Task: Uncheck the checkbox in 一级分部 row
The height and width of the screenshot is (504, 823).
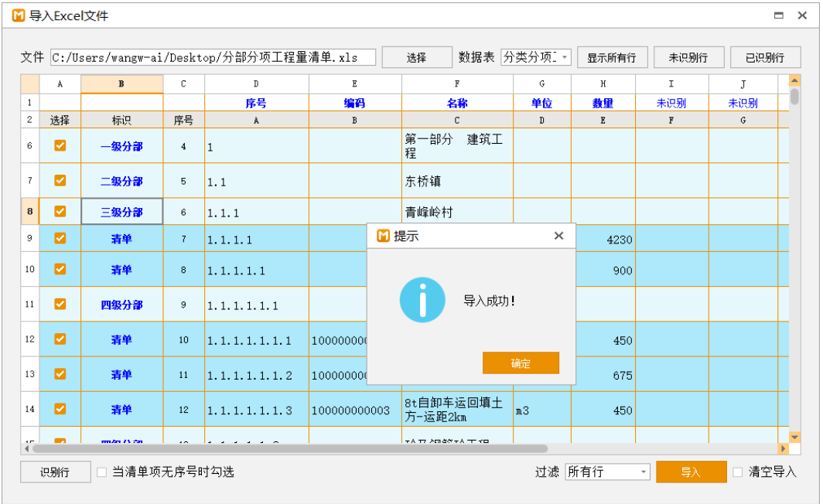Action: [x=60, y=145]
